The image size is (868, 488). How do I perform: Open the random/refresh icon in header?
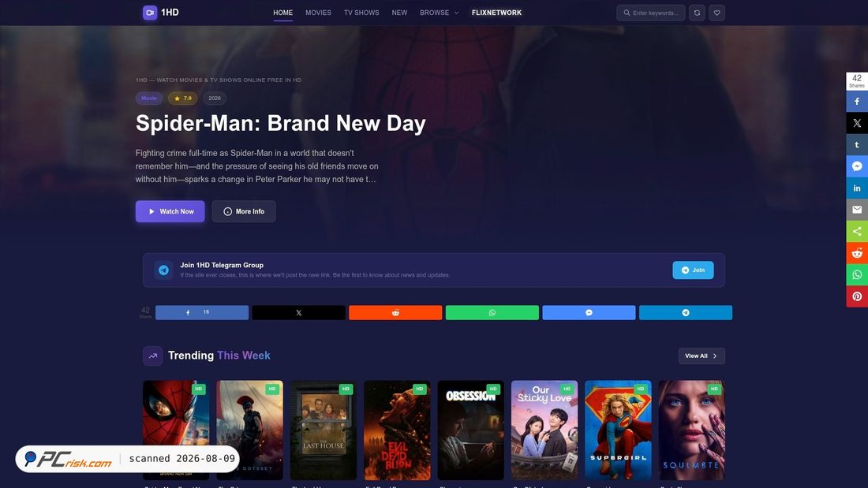pos(697,13)
